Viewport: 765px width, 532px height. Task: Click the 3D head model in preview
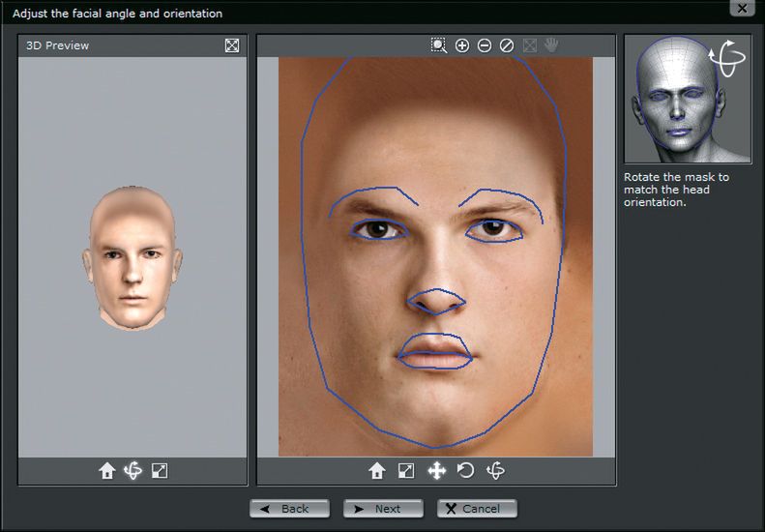(132, 255)
